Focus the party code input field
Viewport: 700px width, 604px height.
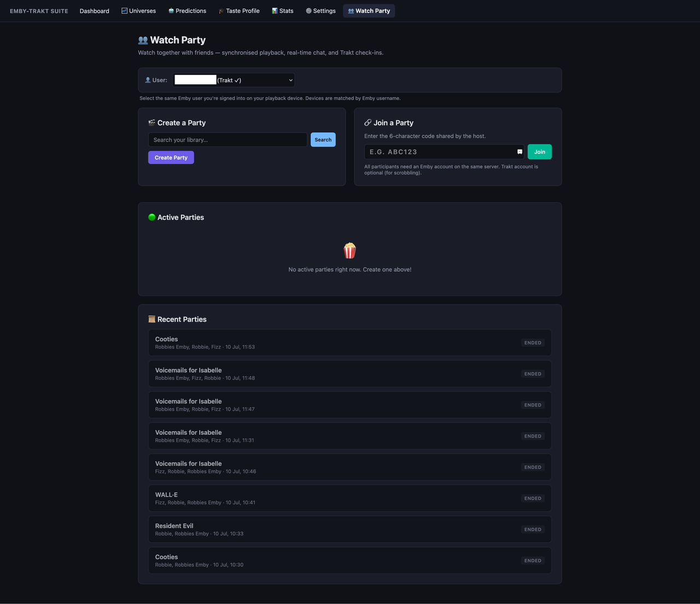pos(444,152)
